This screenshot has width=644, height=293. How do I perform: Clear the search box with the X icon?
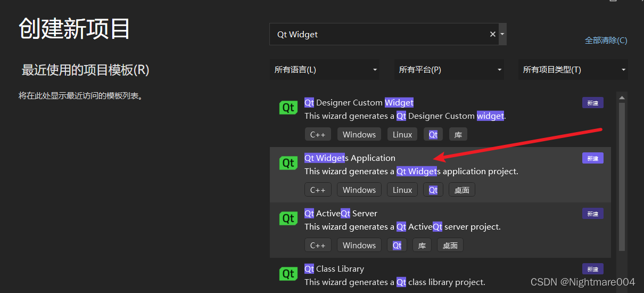pos(493,34)
